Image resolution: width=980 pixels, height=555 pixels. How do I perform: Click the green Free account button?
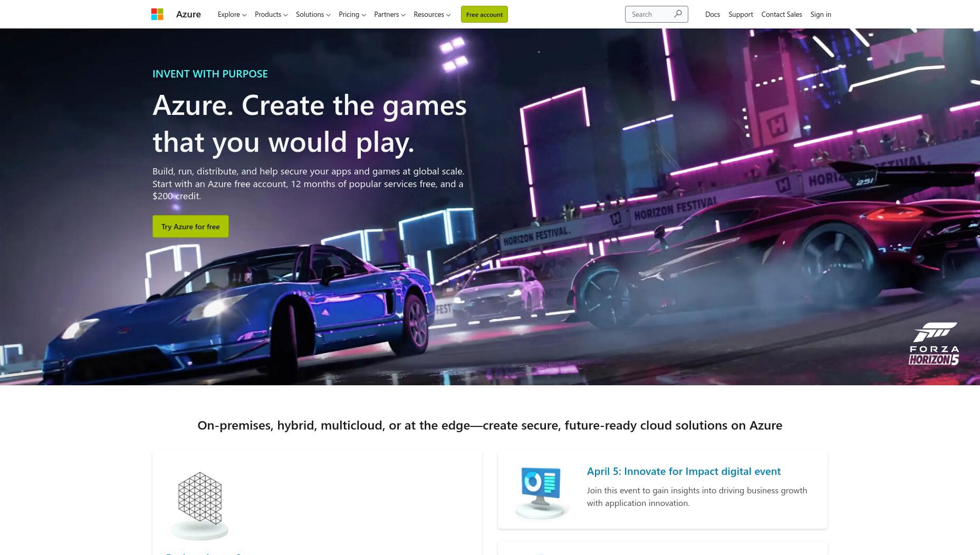pyautogui.click(x=484, y=14)
